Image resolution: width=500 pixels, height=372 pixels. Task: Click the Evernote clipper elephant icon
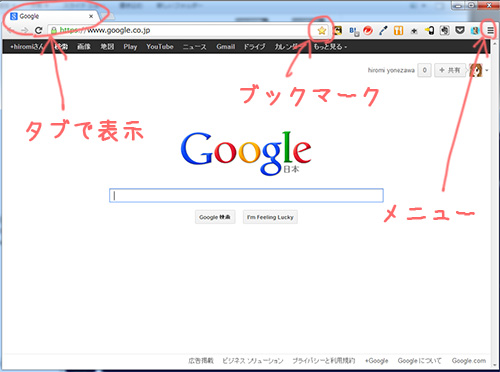tap(444, 31)
